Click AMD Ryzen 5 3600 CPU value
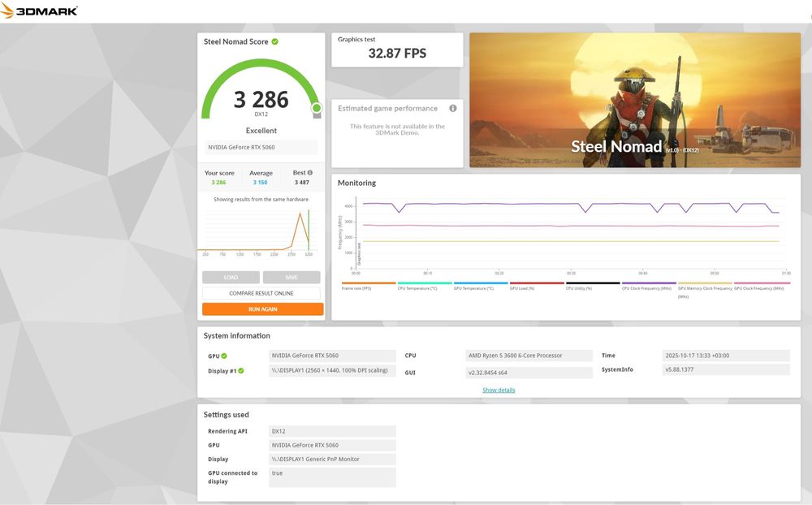This screenshot has height=505, width=812. pos(529,356)
